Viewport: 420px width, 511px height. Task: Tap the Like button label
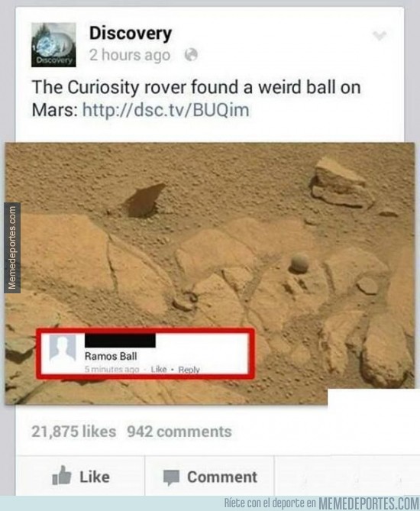(95, 477)
